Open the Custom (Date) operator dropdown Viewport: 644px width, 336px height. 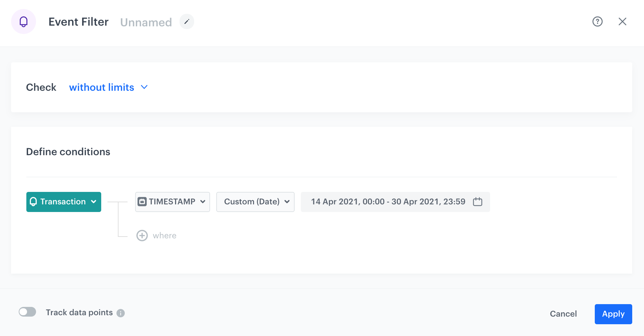click(255, 202)
